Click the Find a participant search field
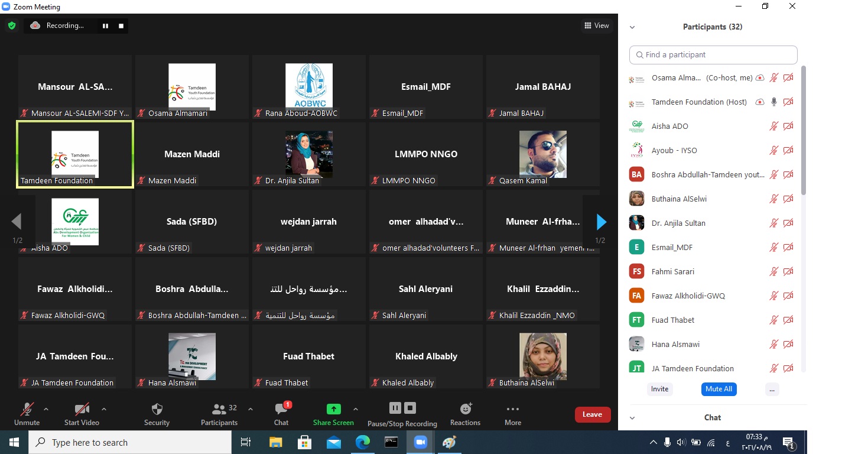The image size is (868, 454). pyautogui.click(x=713, y=54)
